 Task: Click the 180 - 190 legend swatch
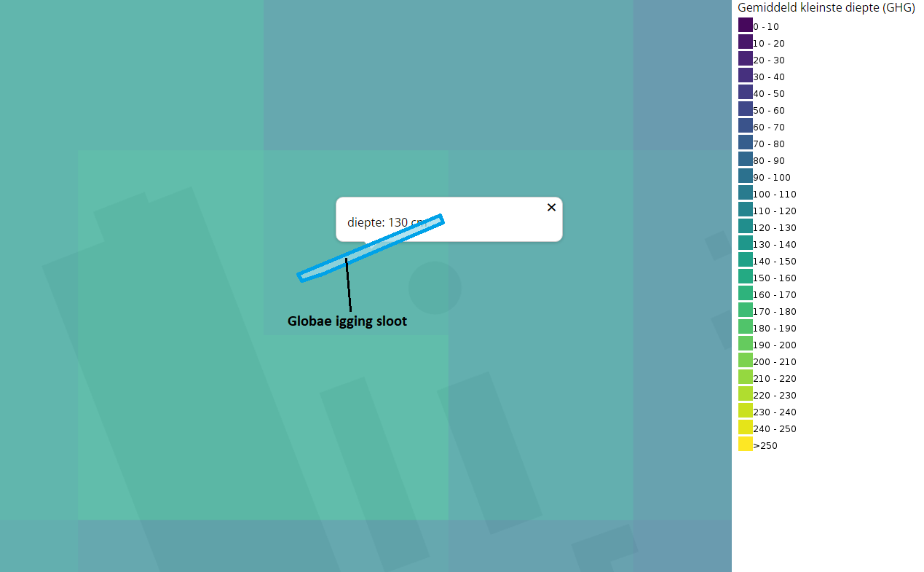coord(746,326)
